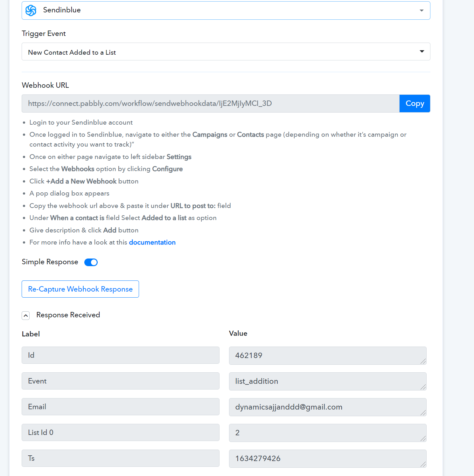Click the dynamicsajjanddd@gmail.com value field
This screenshot has width=474, height=476.
(328, 407)
